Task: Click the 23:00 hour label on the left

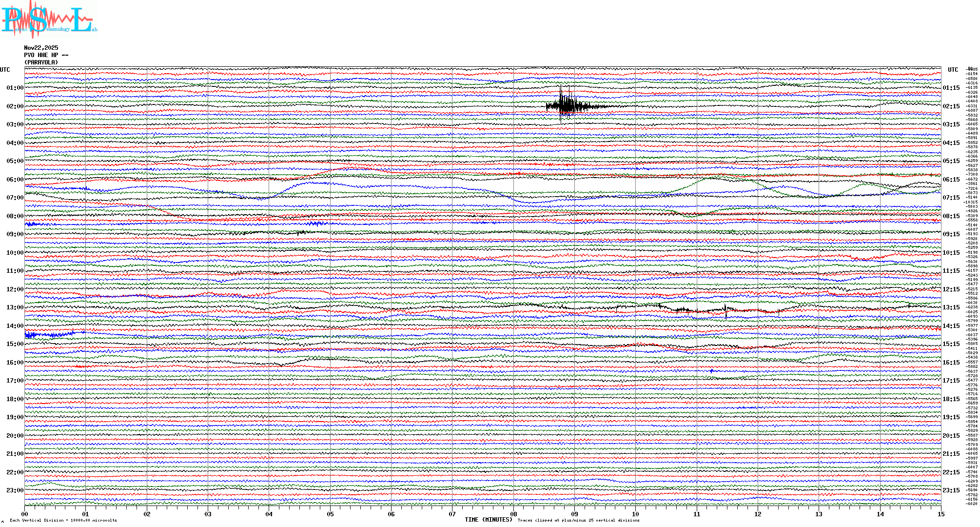Action: pos(15,490)
